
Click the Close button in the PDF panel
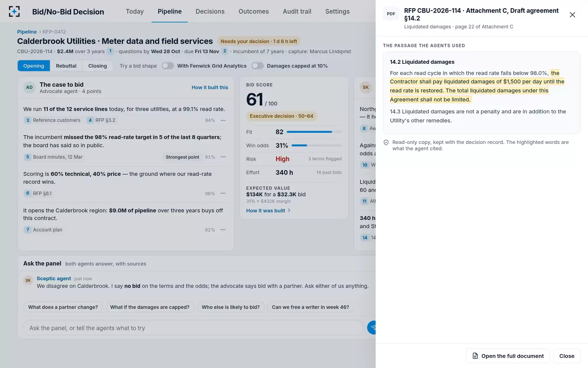click(x=567, y=356)
